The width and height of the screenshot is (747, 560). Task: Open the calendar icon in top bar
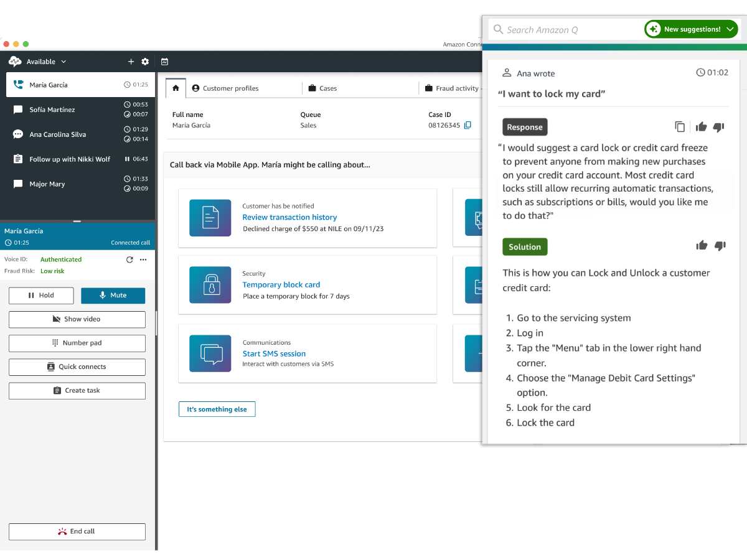pos(164,62)
